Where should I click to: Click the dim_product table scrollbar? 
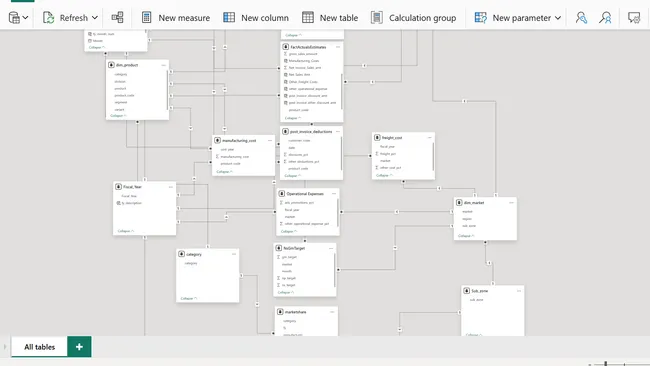(x=167, y=90)
